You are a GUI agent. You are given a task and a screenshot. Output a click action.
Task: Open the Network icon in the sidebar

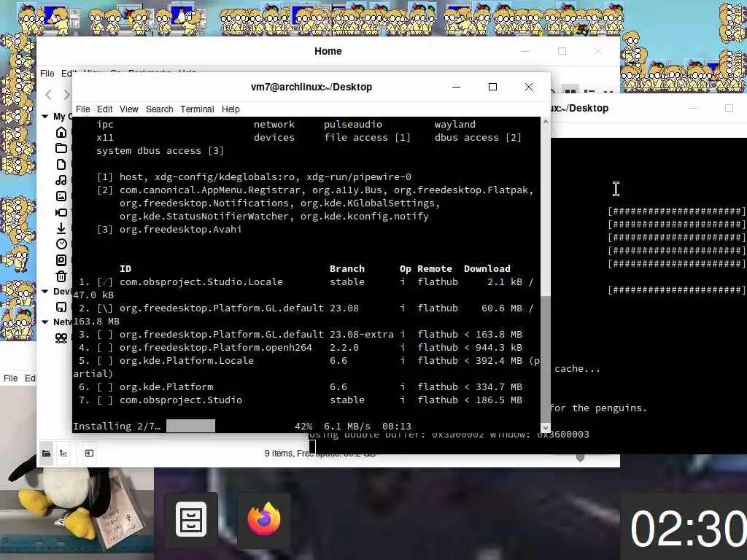(x=61, y=338)
